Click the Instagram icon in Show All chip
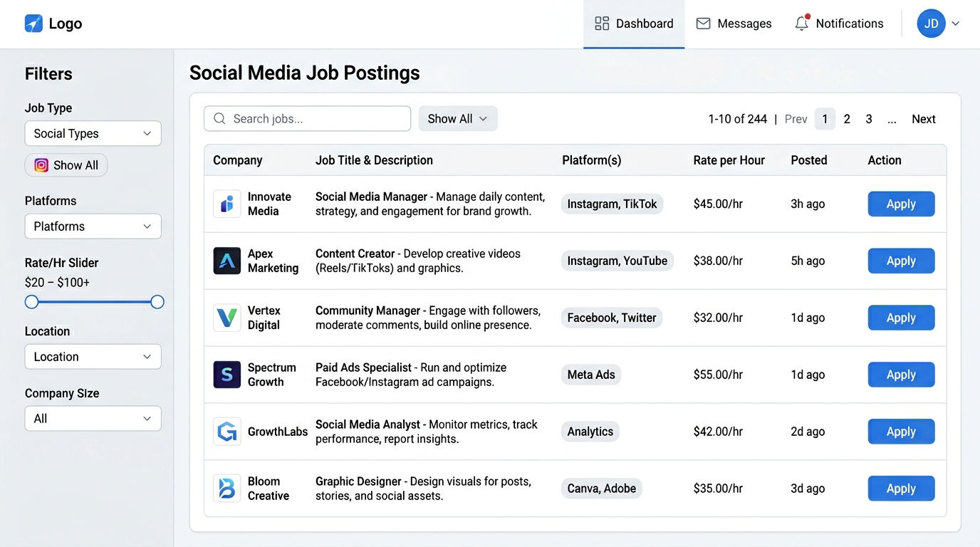 [41, 165]
